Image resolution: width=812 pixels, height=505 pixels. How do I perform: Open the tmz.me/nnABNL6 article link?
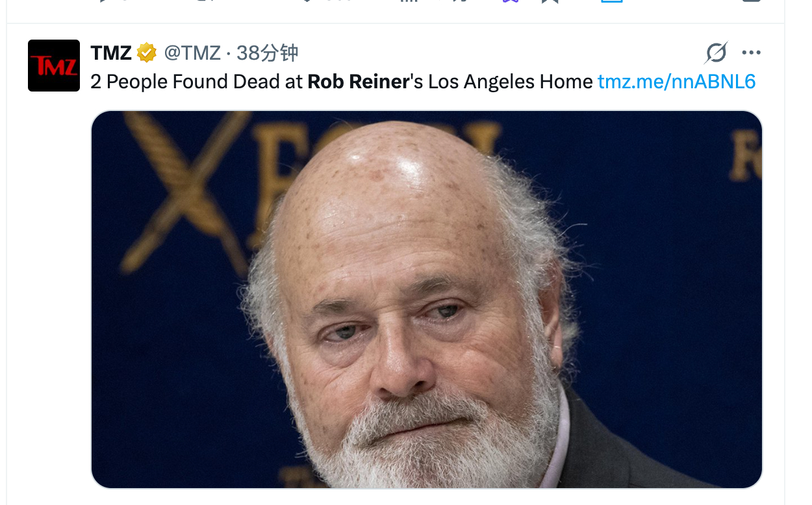676,82
